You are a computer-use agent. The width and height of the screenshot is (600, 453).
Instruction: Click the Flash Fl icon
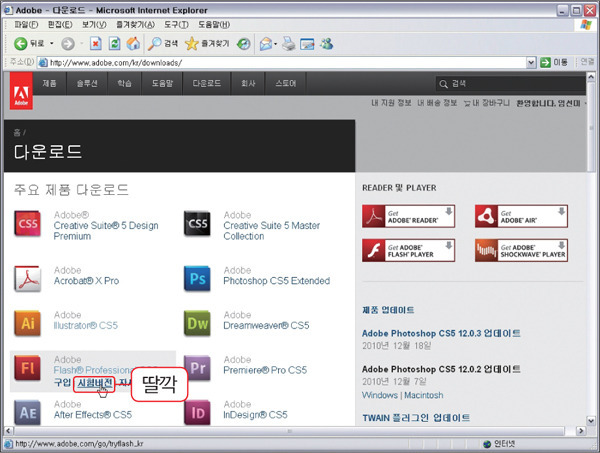(28, 368)
